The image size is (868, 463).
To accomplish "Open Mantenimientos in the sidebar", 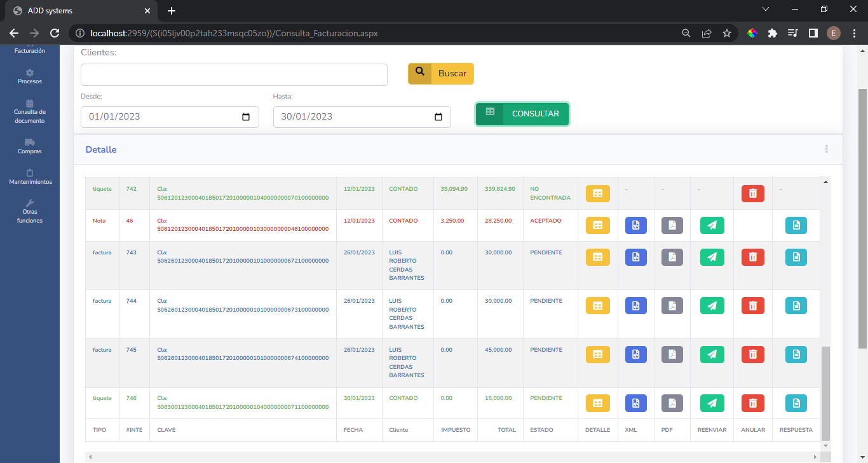I will 30,177.
